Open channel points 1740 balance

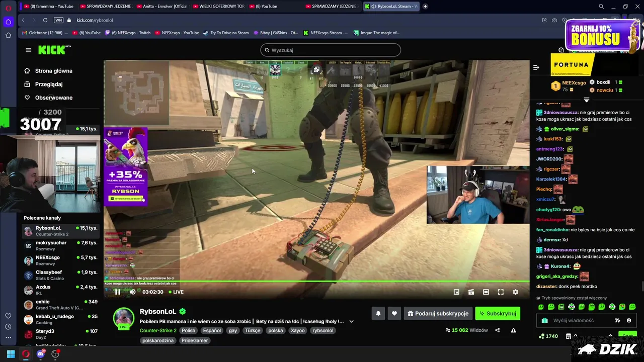coord(548,336)
